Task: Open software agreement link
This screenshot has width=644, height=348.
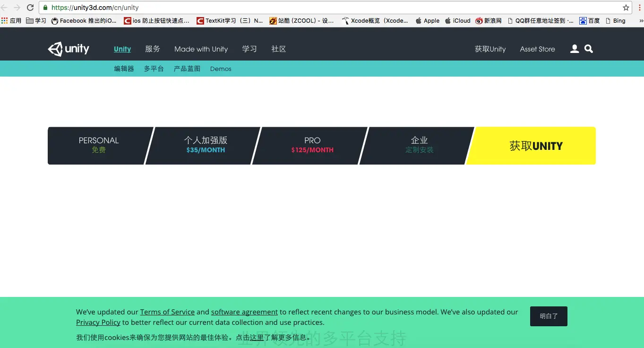Action: click(244, 312)
